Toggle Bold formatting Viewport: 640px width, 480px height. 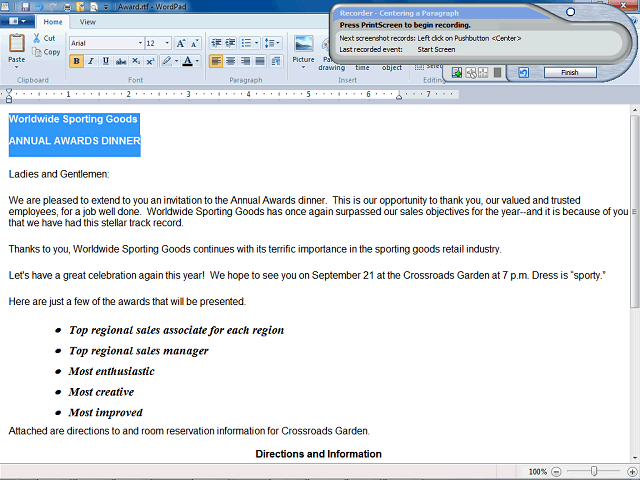coord(76,61)
